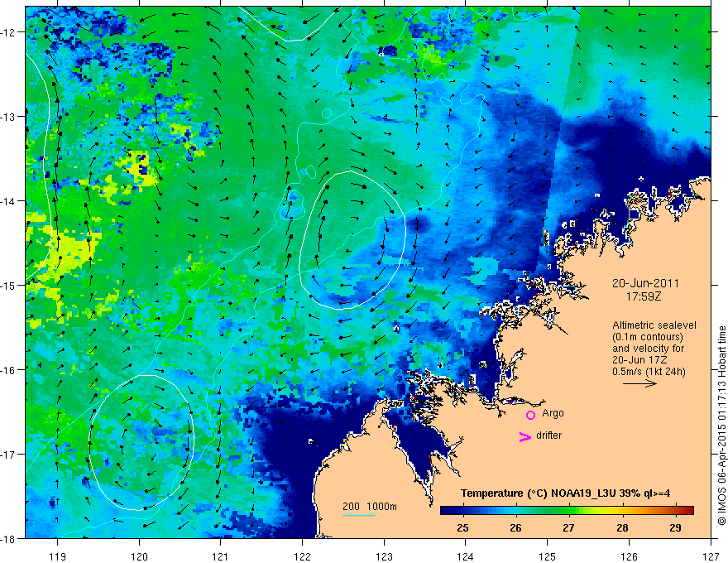The height and width of the screenshot is (563, 728).
Task: Click the 29 value on temperature scale
Action: click(675, 528)
